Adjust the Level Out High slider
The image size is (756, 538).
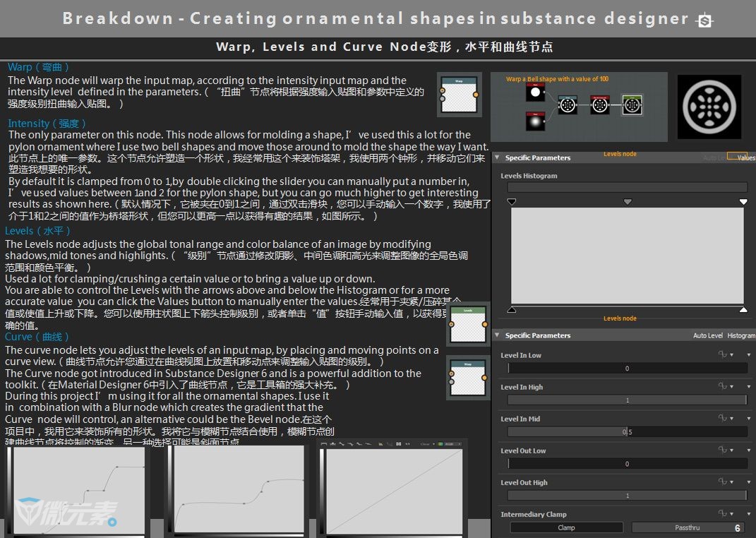click(x=628, y=496)
